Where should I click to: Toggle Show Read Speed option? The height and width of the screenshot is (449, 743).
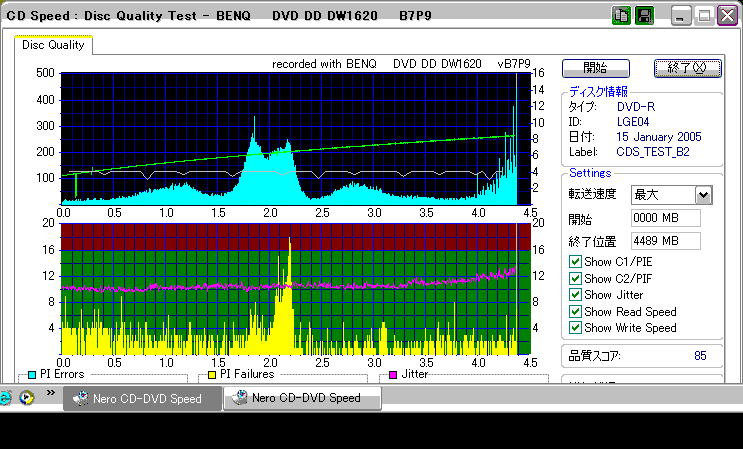(x=575, y=312)
